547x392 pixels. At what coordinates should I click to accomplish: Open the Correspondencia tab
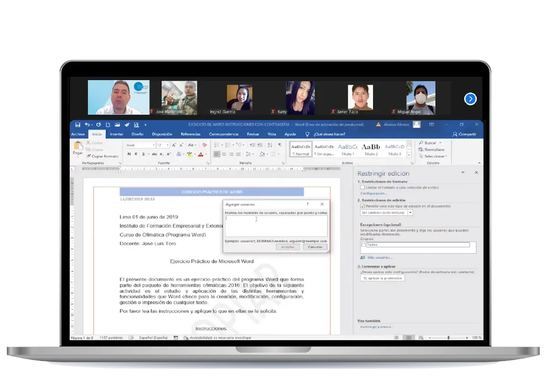coord(224,134)
